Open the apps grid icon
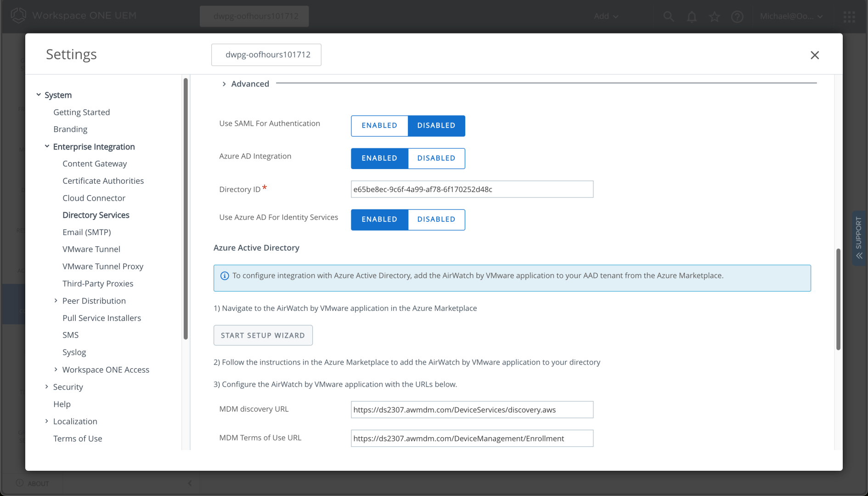Image resolution: width=868 pixels, height=496 pixels. click(849, 17)
